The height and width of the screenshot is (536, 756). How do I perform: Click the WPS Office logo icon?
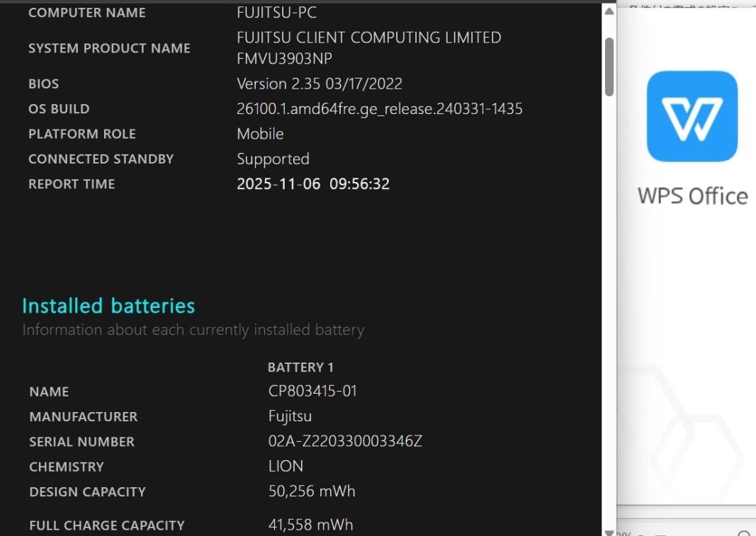[x=692, y=116]
